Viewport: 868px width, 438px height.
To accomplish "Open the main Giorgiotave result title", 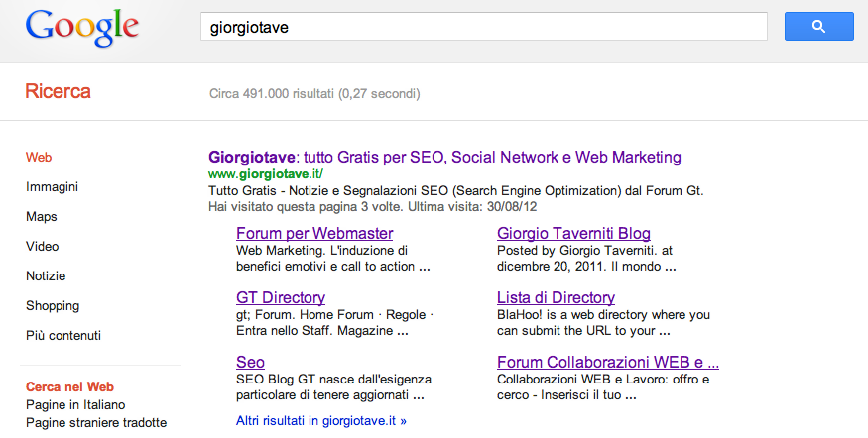I will pos(444,157).
